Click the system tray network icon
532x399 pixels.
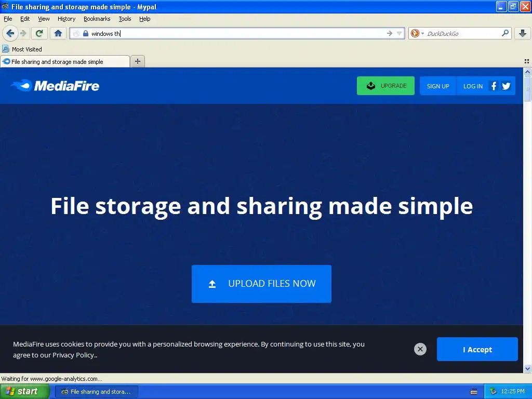pos(493,392)
